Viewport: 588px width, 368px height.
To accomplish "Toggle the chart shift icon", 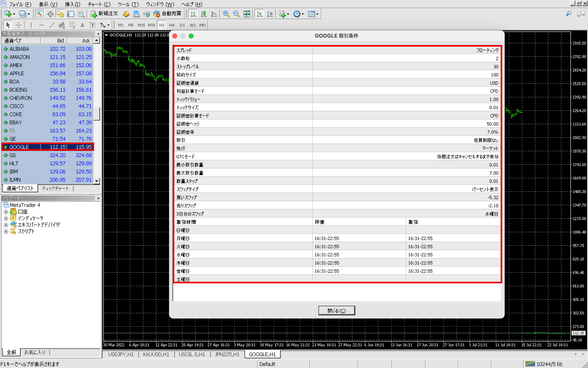I will (x=270, y=14).
